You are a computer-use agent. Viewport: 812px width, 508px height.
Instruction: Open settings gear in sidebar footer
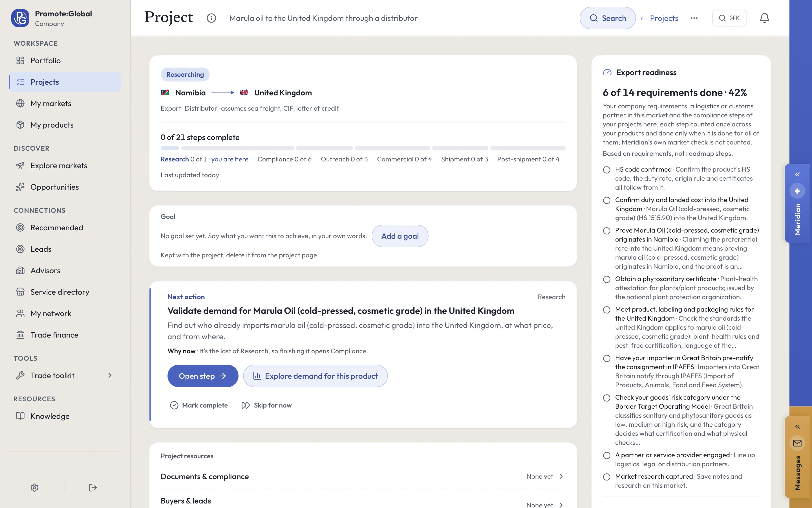pyautogui.click(x=34, y=487)
